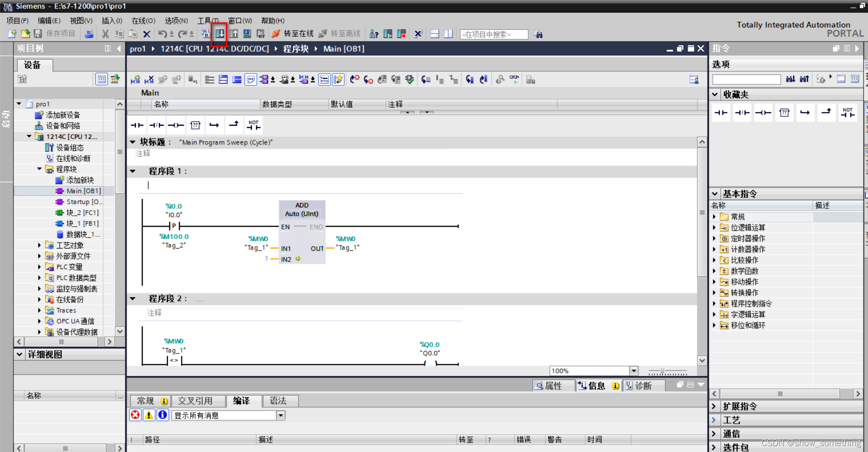Viewport: 868px width, 452px height.
Task: Toggle network comments display in editor toolbar
Action: click(x=251, y=80)
